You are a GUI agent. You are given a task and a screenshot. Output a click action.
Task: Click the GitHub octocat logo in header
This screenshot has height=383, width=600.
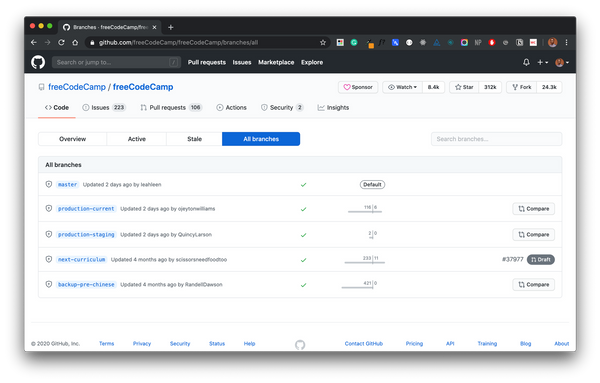pyautogui.click(x=38, y=62)
